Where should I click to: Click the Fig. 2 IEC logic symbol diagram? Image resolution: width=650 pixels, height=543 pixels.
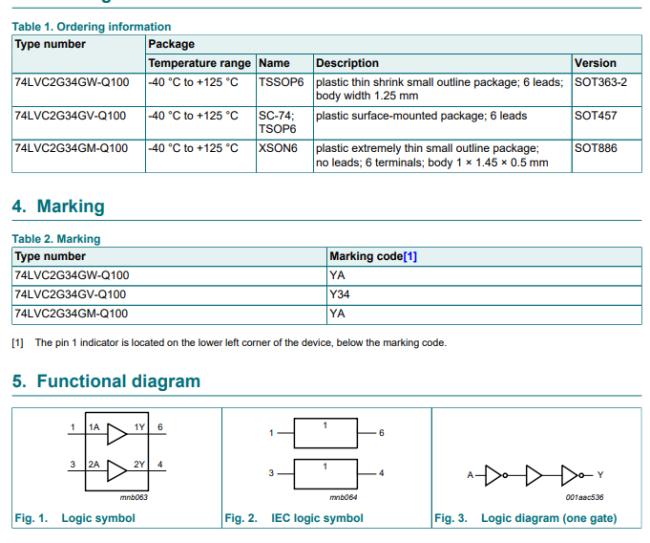(323, 454)
